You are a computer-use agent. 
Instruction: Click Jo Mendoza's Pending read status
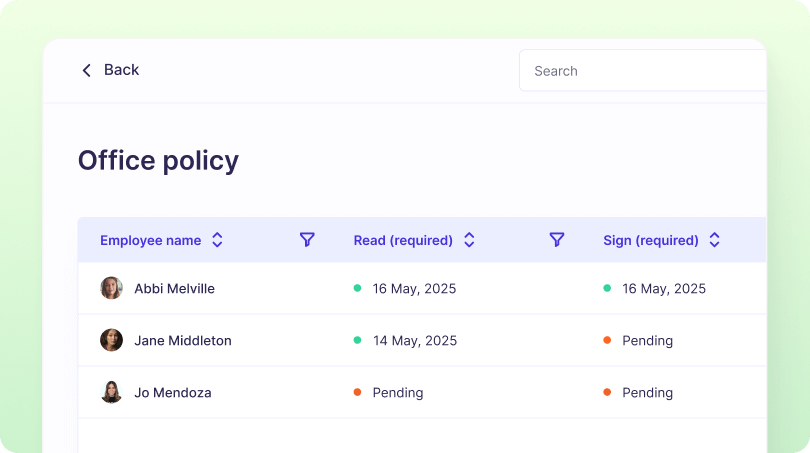click(397, 393)
